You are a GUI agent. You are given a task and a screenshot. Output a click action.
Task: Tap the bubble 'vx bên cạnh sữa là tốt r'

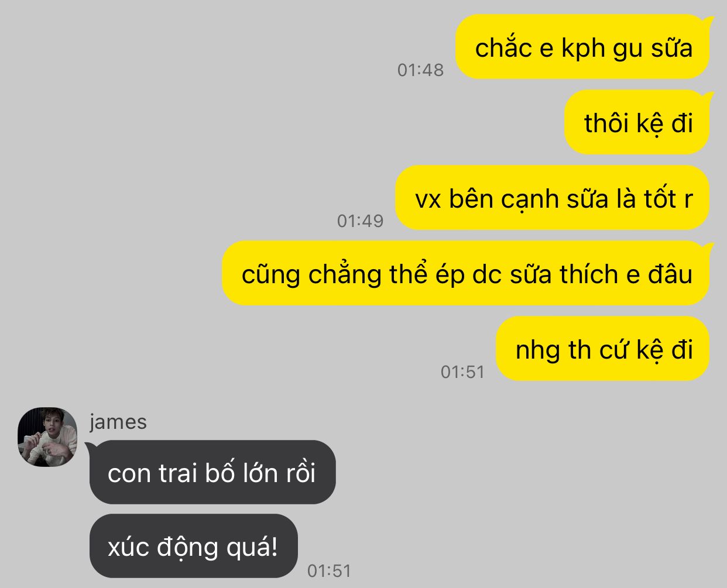(553, 198)
